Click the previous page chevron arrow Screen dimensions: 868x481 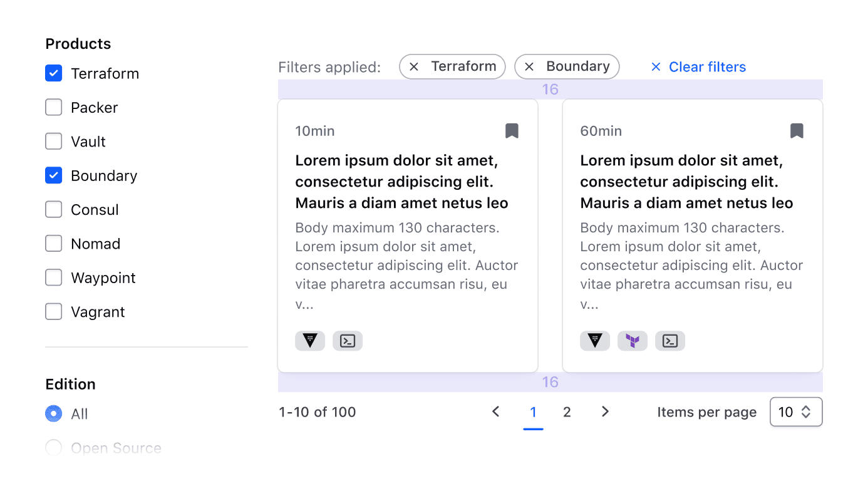coord(495,411)
